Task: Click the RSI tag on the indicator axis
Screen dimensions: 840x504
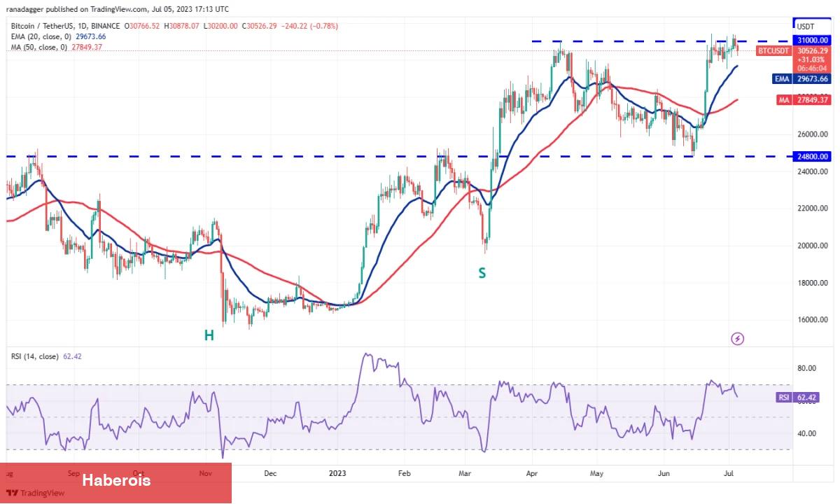Action: tap(784, 398)
